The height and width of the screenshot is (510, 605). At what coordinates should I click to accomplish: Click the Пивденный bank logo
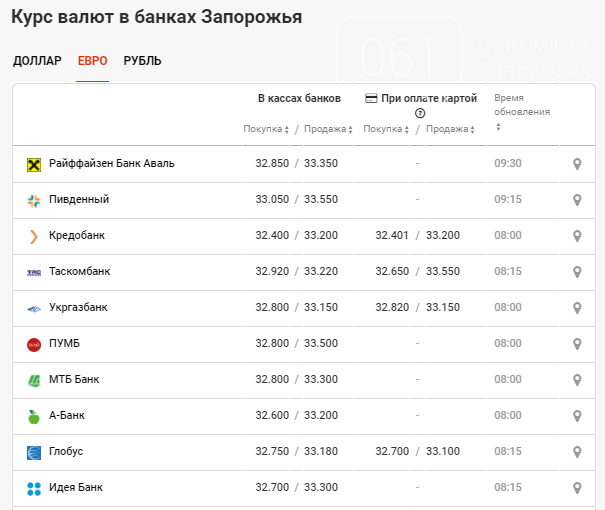[34, 200]
